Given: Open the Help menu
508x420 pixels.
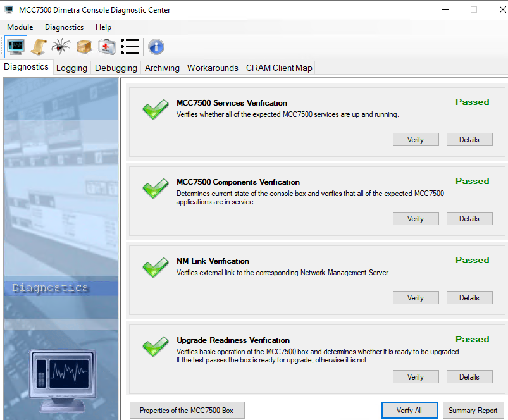Looking at the screenshot, I should pos(103,27).
